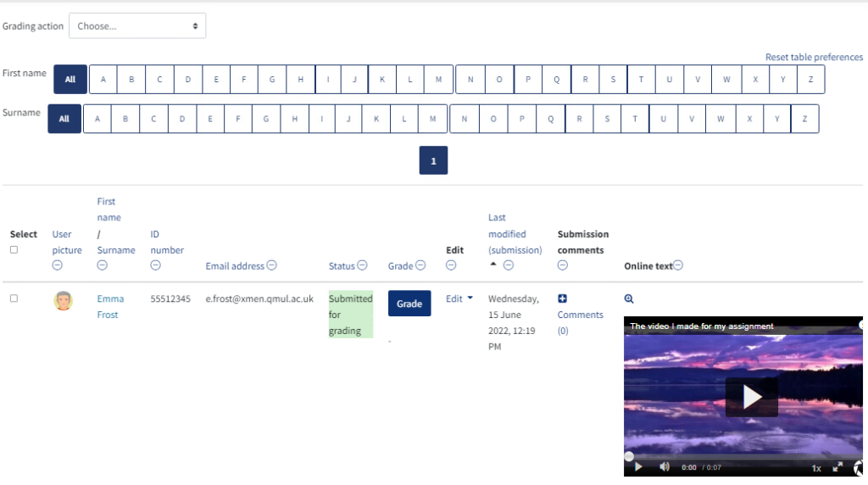This screenshot has width=868, height=485.
Task: Click the video title text
Action: tap(701, 326)
